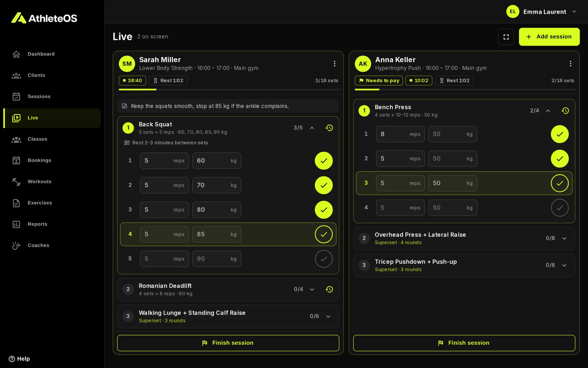Viewport: 588px width, 368px height.
Task: Click the AK avatar for Anna Keller
Action: pyautogui.click(x=363, y=63)
